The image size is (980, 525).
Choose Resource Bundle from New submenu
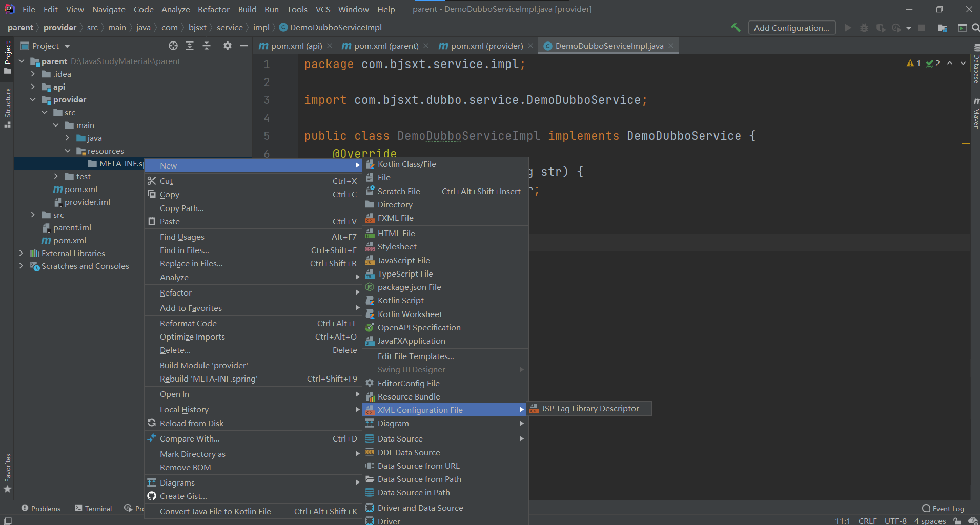pos(445,396)
